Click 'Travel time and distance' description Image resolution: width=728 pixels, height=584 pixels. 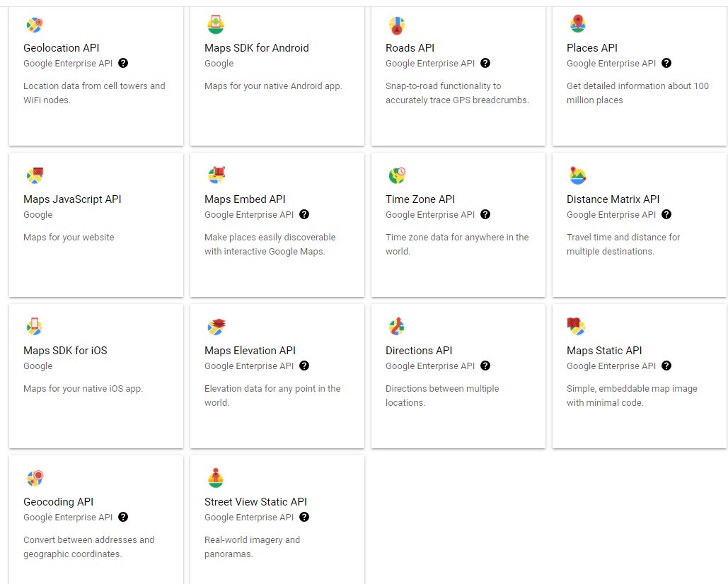(x=623, y=244)
